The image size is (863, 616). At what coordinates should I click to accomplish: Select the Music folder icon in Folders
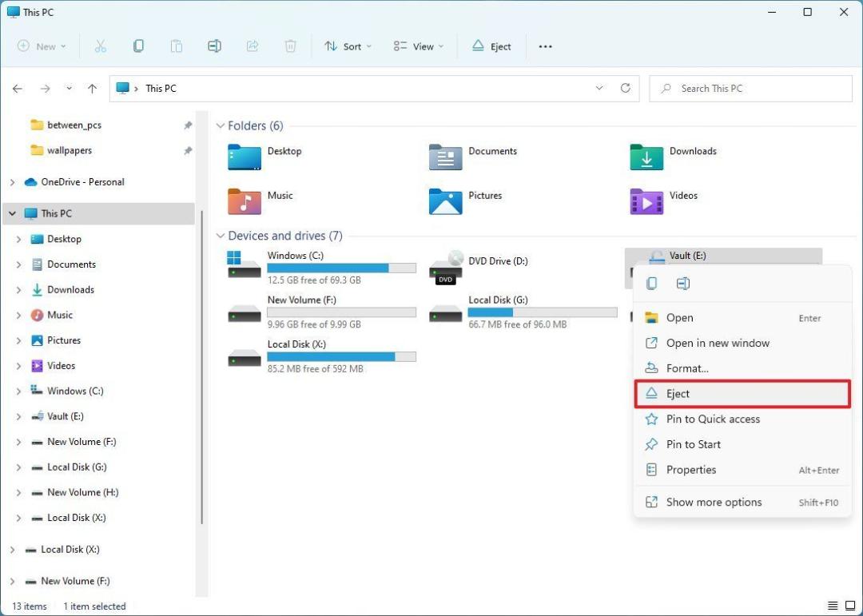click(x=245, y=201)
